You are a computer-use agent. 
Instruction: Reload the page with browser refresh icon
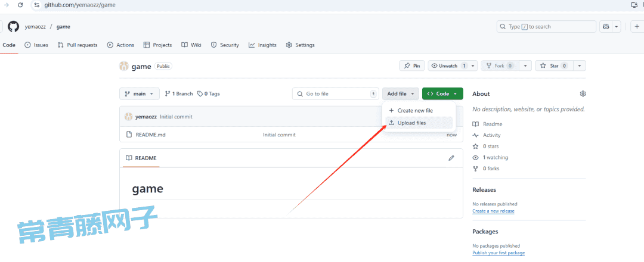(x=20, y=5)
